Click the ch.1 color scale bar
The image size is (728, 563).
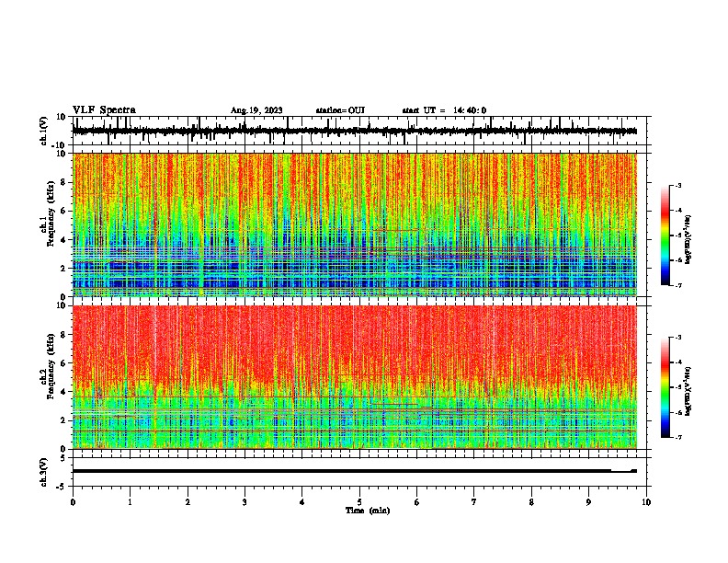click(x=665, y=236)
